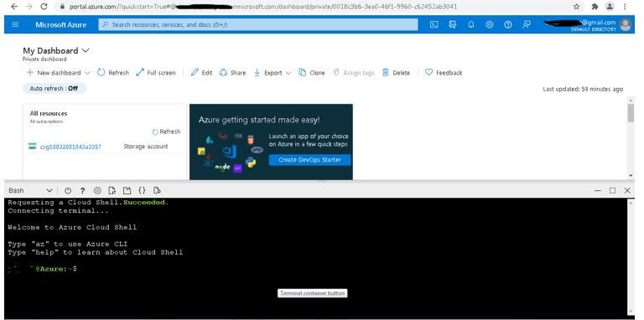The image size is (644, 320).
Task: Open Cloud Shell from the top bar
Action: [x=434, y=24]
